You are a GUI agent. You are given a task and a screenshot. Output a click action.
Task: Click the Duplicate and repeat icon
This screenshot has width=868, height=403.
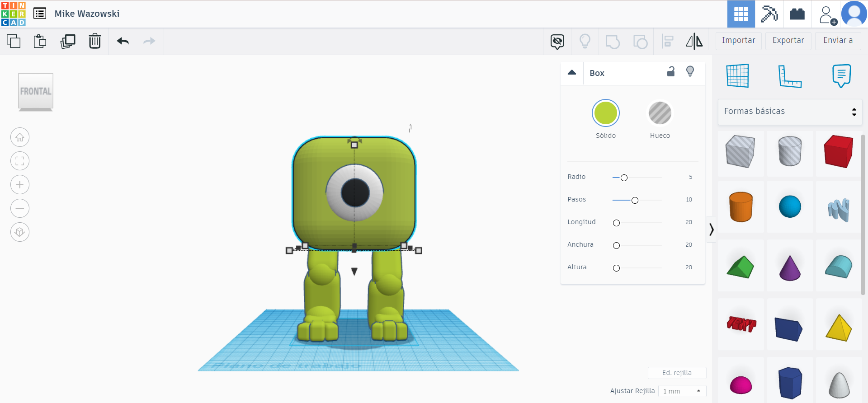point(68,41)
